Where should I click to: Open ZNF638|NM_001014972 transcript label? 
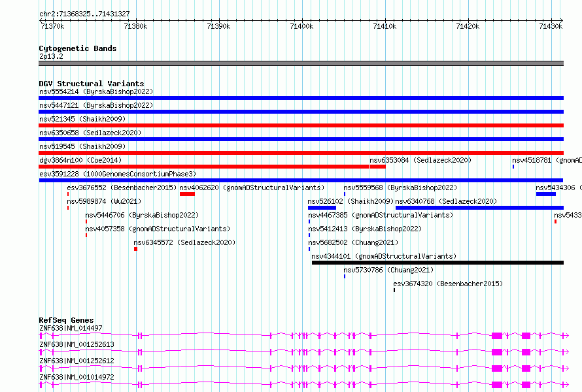(x=77, y=377)
